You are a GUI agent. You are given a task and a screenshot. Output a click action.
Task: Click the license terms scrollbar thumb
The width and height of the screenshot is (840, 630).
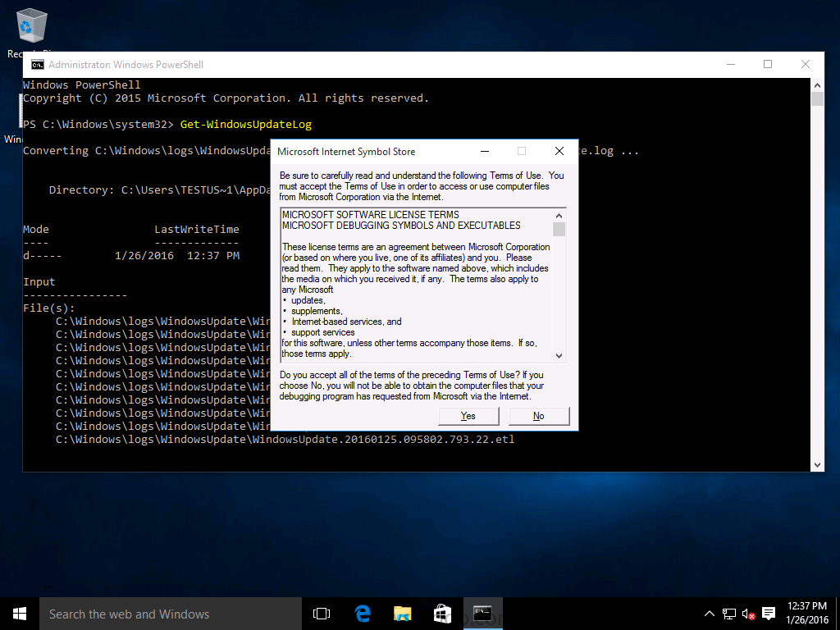tap(559, 230)
